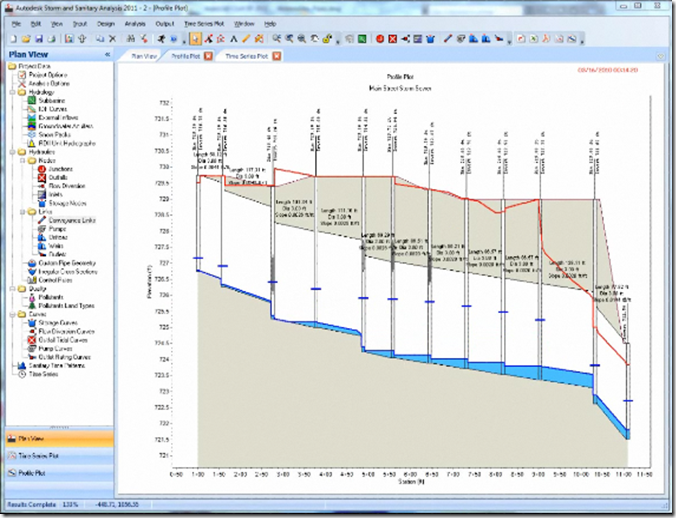Open the Project Options item
The image size is (676, 518).
tap(47, 75)
